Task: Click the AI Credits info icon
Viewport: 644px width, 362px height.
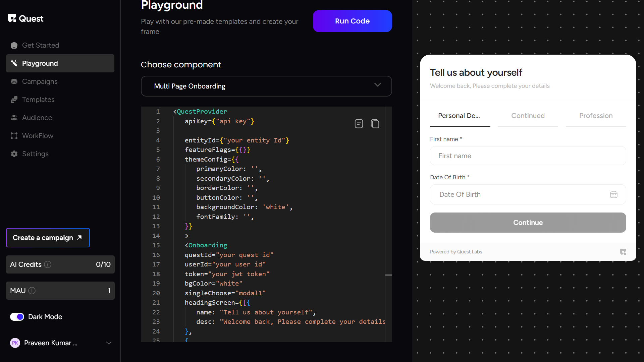Action: click(48, 264)
